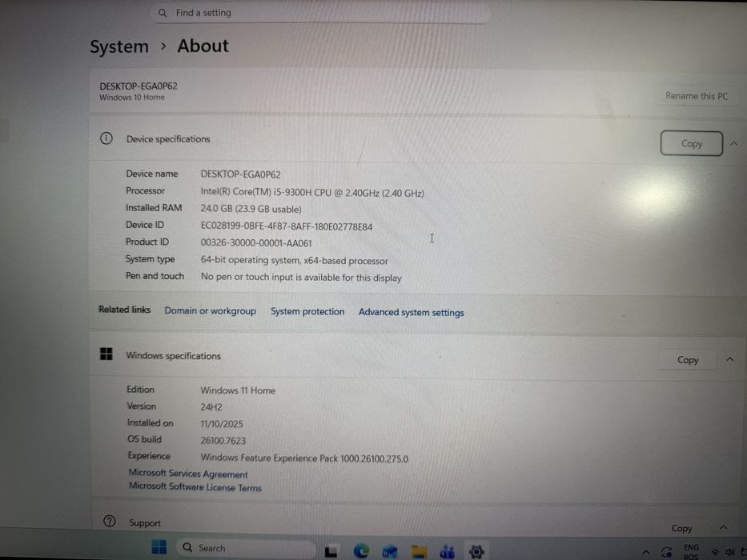This screenshot has width=747, height=560.
Task: Click the Installed on 11/10/2025 value
Action: coord(222,424)
